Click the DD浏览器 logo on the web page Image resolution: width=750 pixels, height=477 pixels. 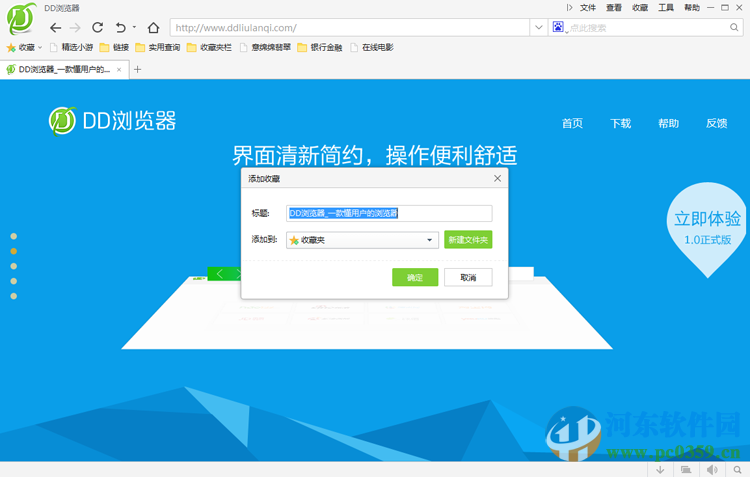click(x=112, y=121)
